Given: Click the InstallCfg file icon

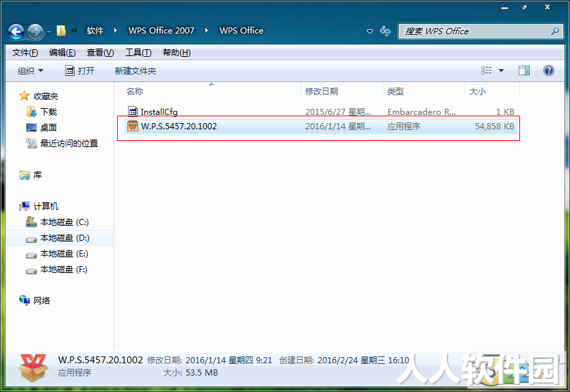Looking at the screenshot, I should point(133,112).
